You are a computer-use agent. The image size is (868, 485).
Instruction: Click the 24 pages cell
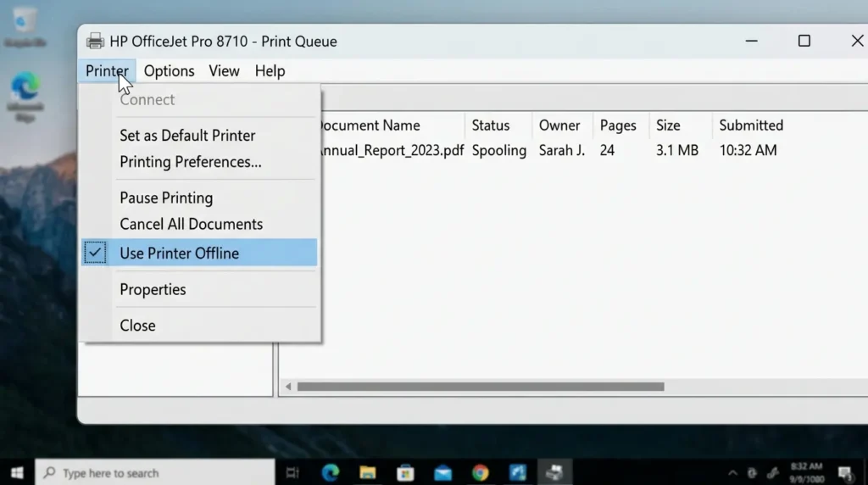tap(607, 151)
